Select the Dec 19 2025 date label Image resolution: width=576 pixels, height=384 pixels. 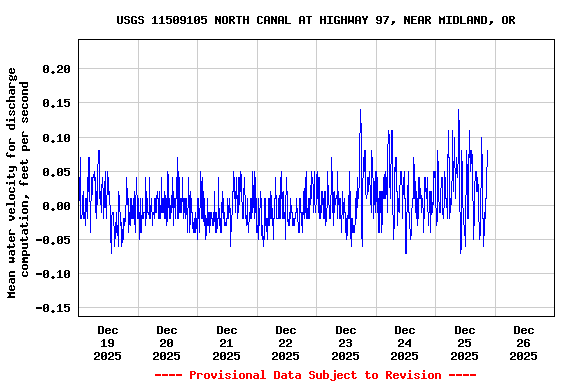click(107, 343)
